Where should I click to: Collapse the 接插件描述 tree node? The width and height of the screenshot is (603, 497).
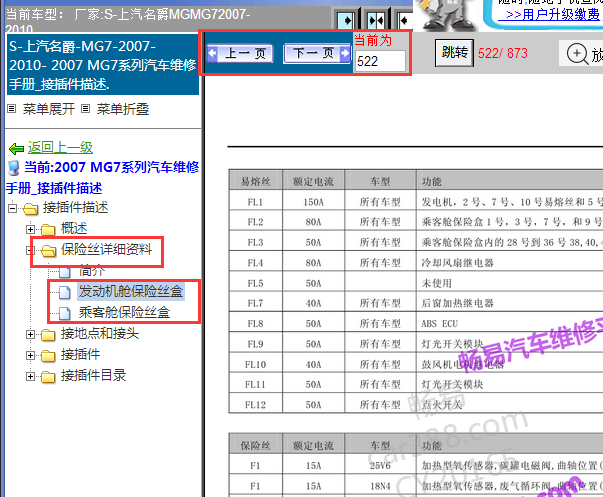13,208
